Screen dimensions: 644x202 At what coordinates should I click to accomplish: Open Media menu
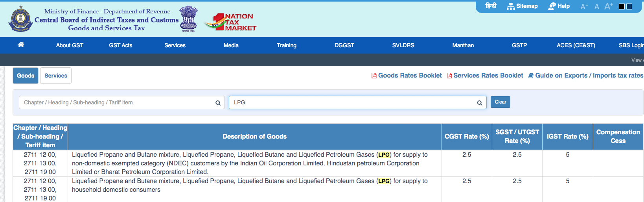[231, 45]
